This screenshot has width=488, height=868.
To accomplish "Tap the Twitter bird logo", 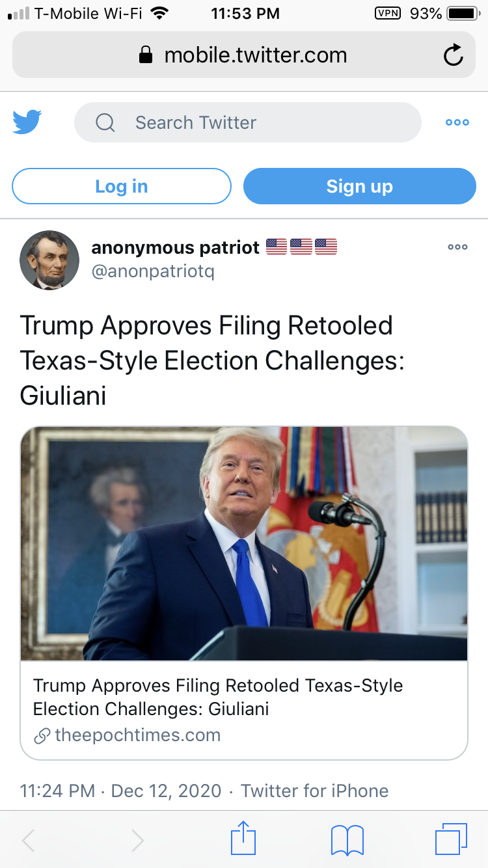I will [27, 122].
